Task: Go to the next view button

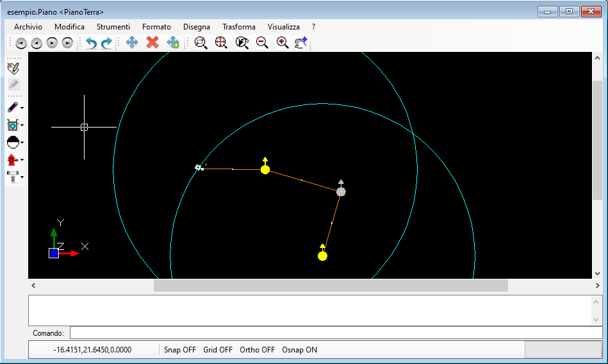Action: pyautogui.click(x=52, y=43)
